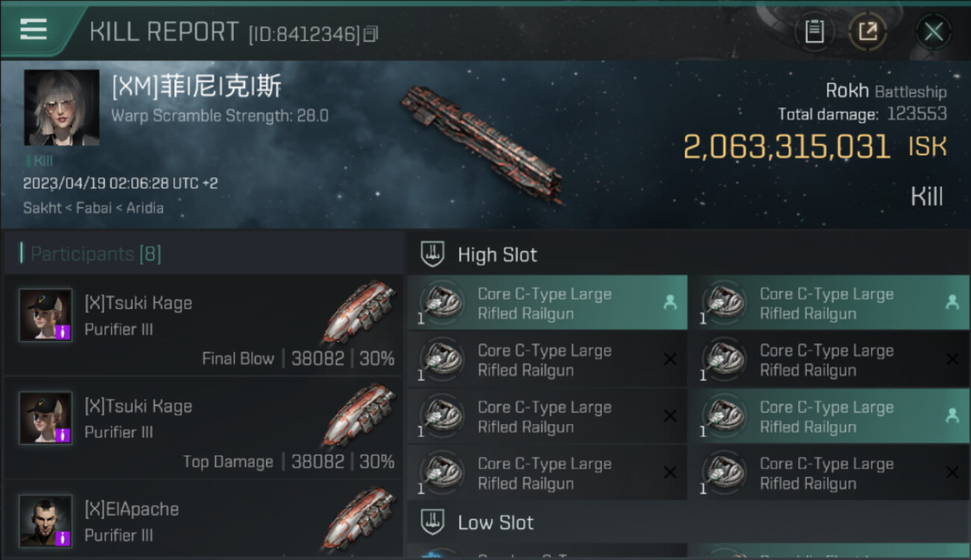Open ElApache pilot portrait

coord(46,520)
